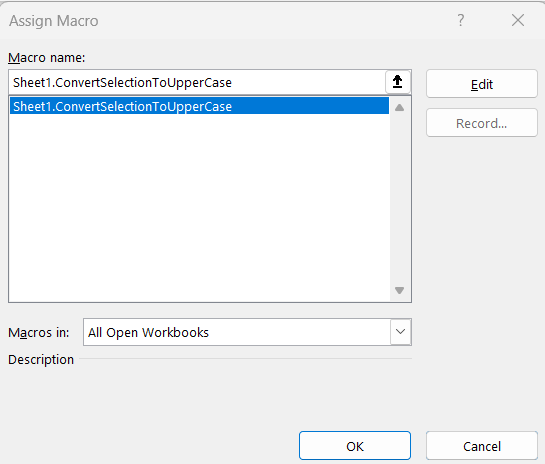Screen dimensions: 545x464
Task: Click the macro list scroll-down arrow
Action: 400,290
